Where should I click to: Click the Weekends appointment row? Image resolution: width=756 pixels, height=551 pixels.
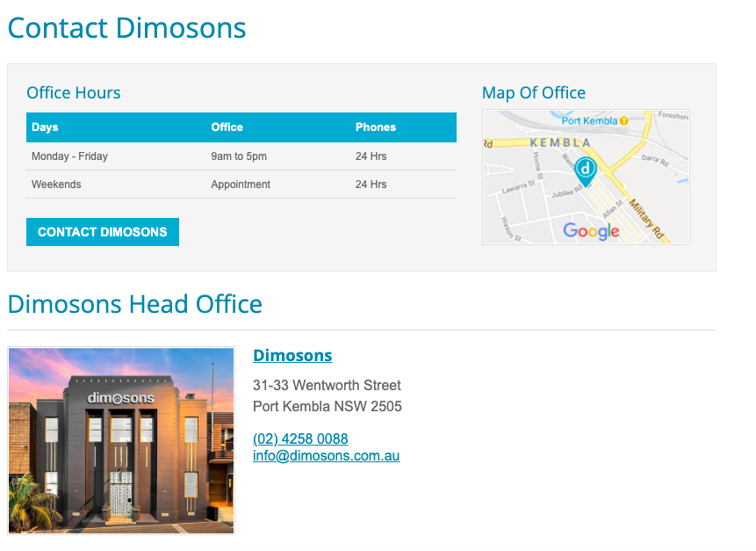coord(56,185)
